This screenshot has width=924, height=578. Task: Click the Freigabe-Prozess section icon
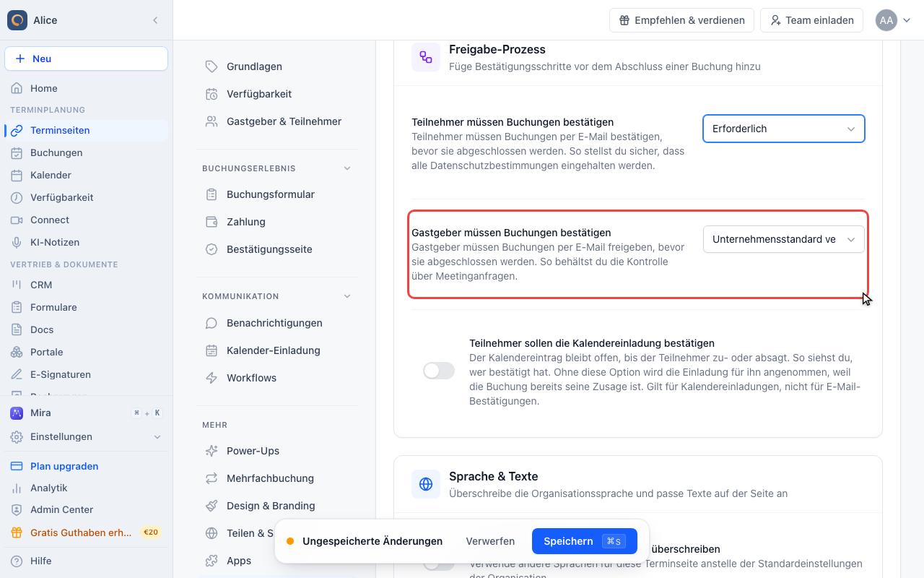click(x=426, y=57)
